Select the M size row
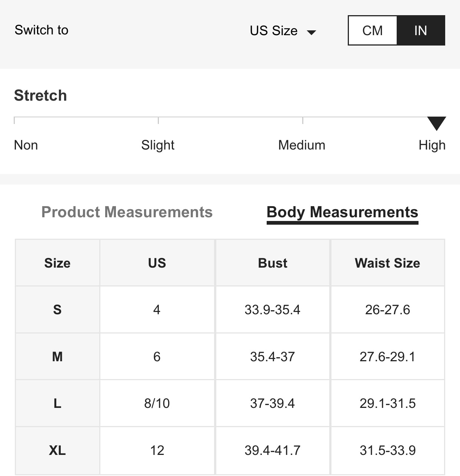The width and height of the screenshot is (460, 476). [x=57, y=356]
